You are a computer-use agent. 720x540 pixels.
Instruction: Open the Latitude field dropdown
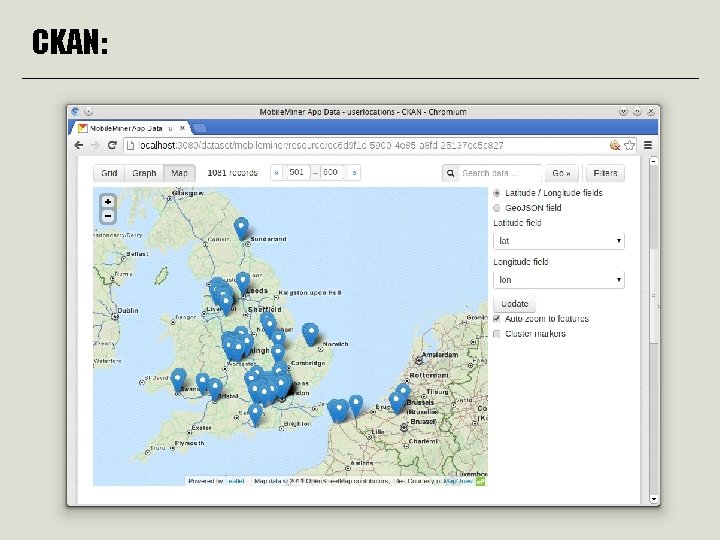tap(559, 241)
